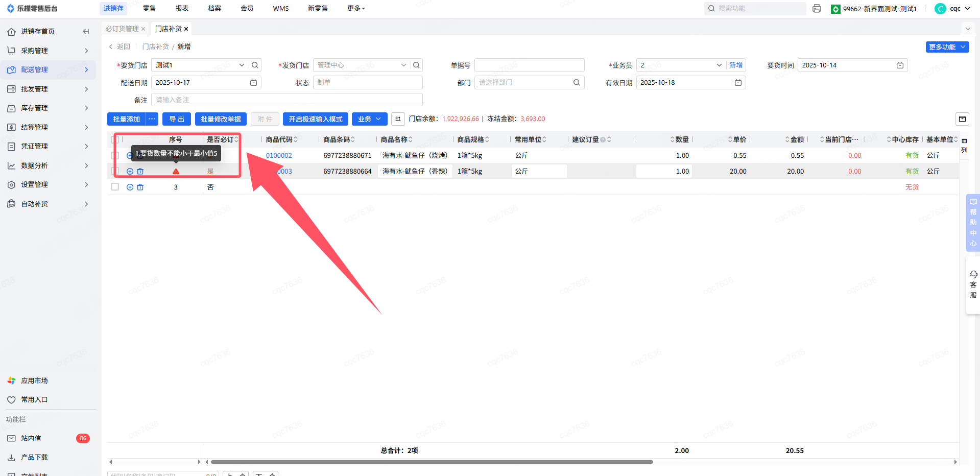The width and height of the screenshot is (980, 476).
Task: Toggle the select-all checkbox in table header
Action: (115, 139)
